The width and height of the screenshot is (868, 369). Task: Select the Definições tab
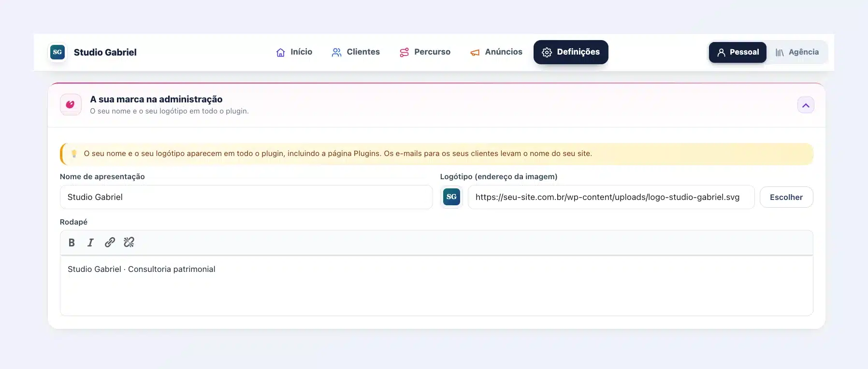pos(571,52)
